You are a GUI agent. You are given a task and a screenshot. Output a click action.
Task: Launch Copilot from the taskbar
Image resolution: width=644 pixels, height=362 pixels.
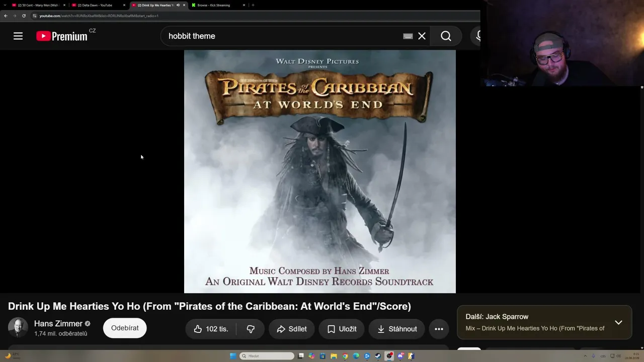312,356
